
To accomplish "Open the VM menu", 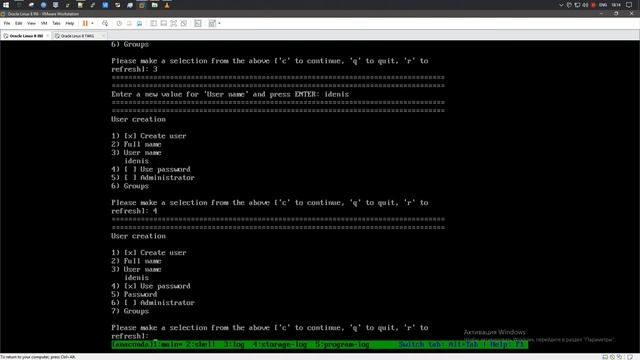I will tap(44, 23).
